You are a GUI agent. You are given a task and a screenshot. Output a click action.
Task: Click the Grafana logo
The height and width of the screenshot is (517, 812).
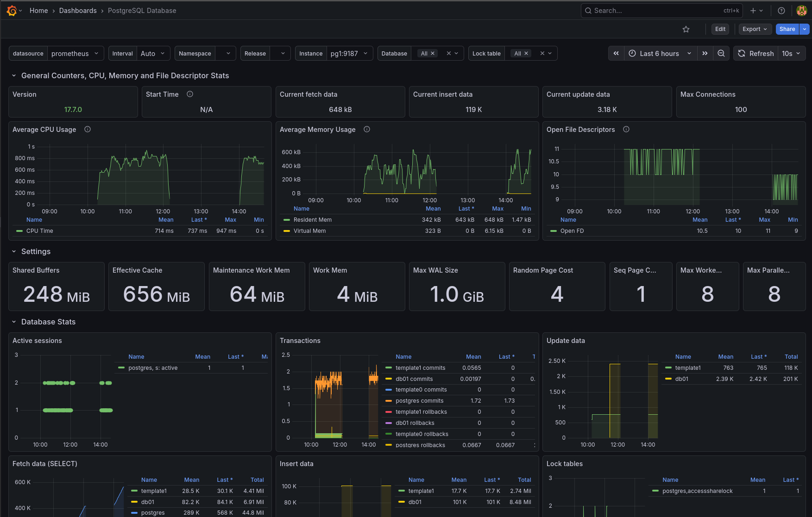(11, 10)
